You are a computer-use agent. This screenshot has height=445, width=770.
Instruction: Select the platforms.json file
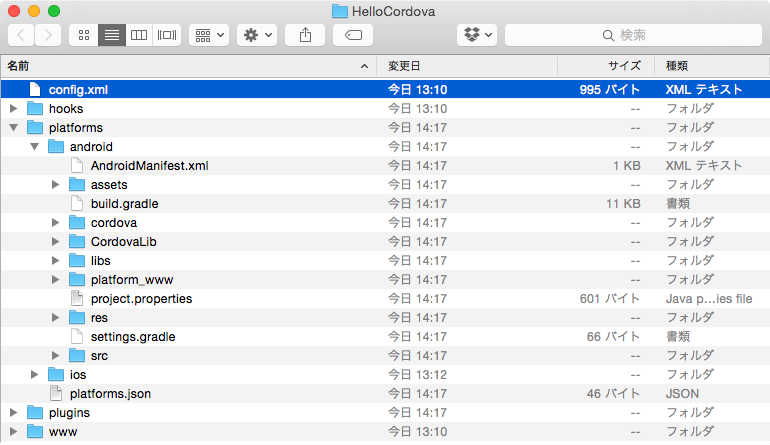click(x=110, y=394)
